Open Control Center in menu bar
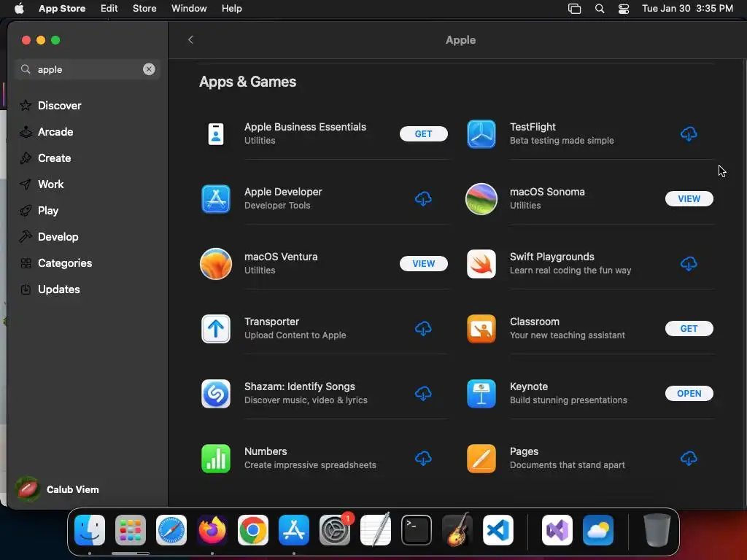The height and width of the screenshot is (560, 747). click(x=624, y=9)
